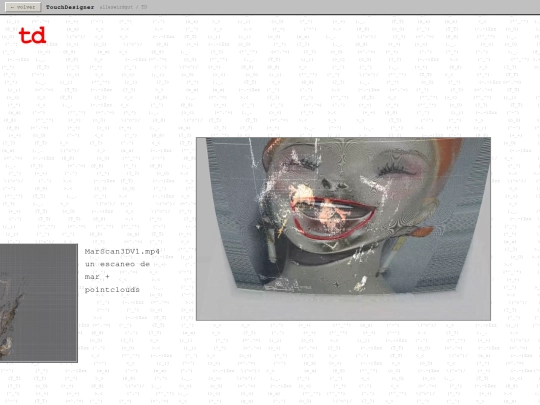Image resolution: width=540 pixels, height=405 pixels.
Task: Open the large face scan video
Action: coord(343,229)
